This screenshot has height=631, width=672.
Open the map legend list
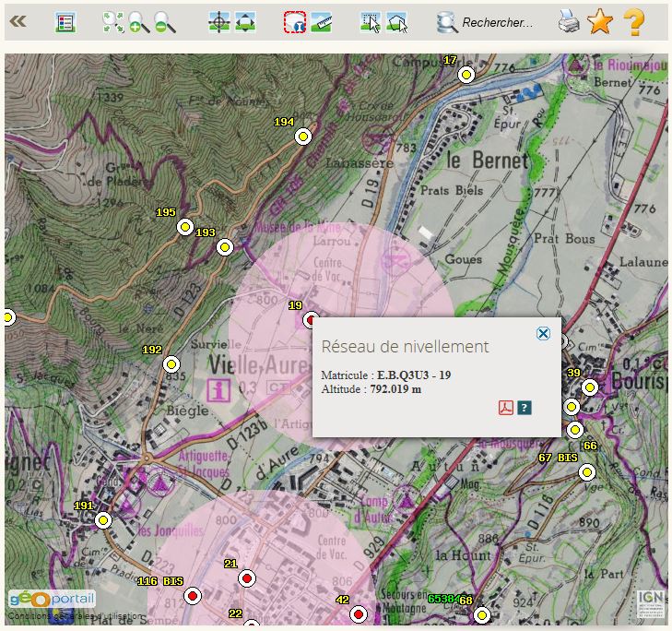(x=66, y=22)
